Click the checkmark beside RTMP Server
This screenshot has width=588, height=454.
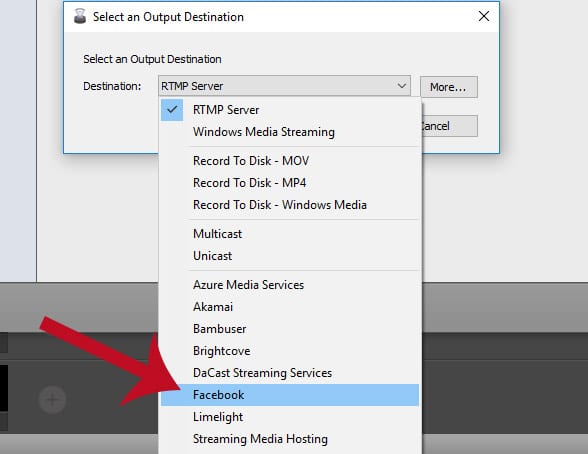tap(172, 110)
